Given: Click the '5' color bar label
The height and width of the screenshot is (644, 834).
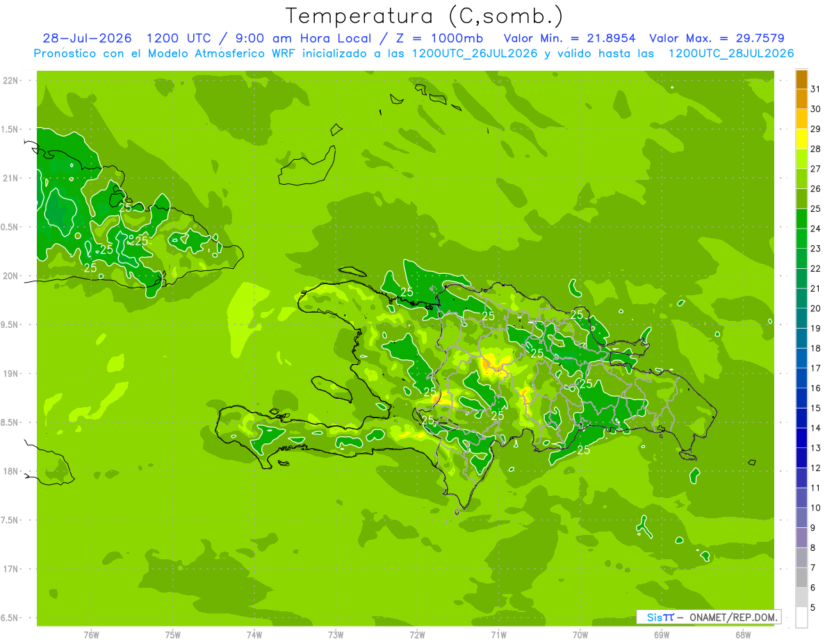Looking at the screenshot, I should tap(813, 608).
